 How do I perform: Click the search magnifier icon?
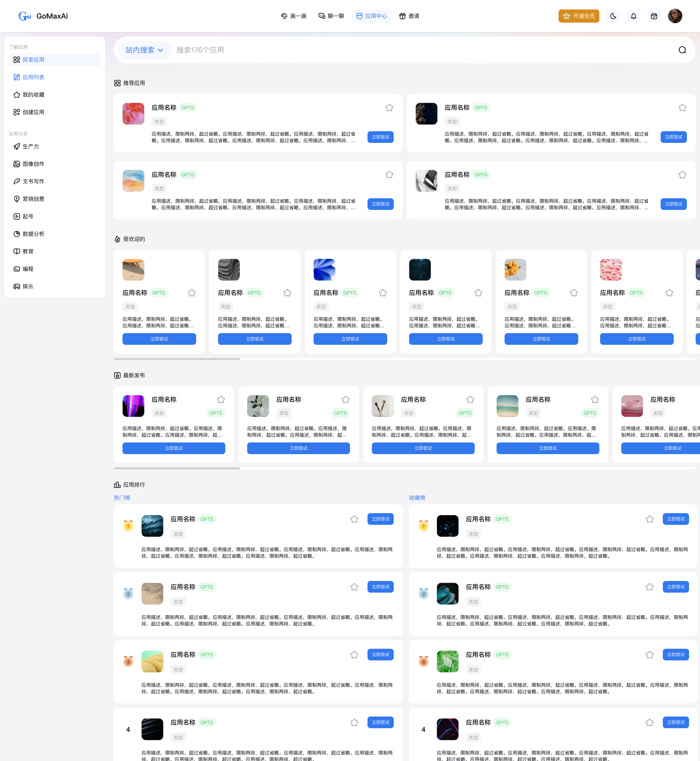tap(682, 50)
